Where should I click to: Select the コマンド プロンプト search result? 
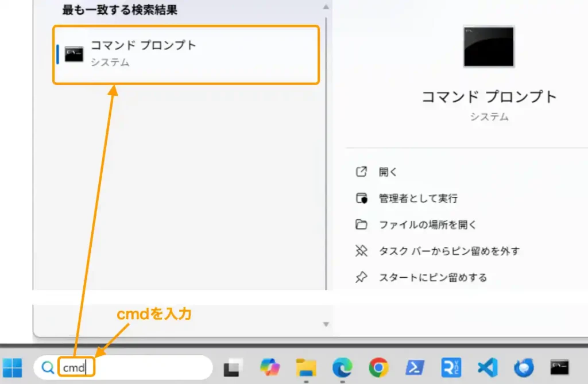pos(185,54)
